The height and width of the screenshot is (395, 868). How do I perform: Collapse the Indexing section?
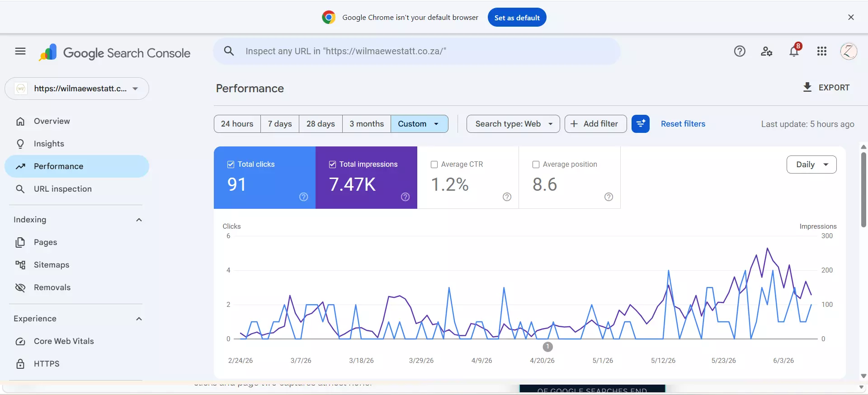click(139, 220)
